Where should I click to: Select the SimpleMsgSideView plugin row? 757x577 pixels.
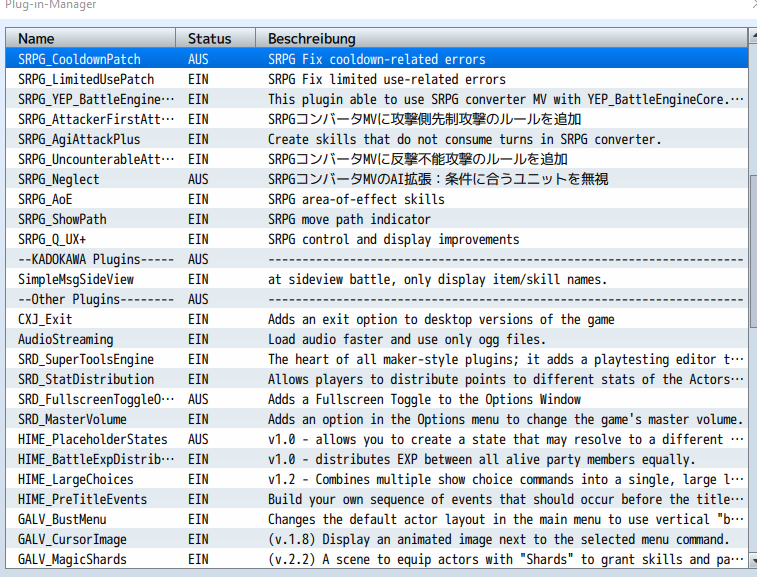coord(377,280)
